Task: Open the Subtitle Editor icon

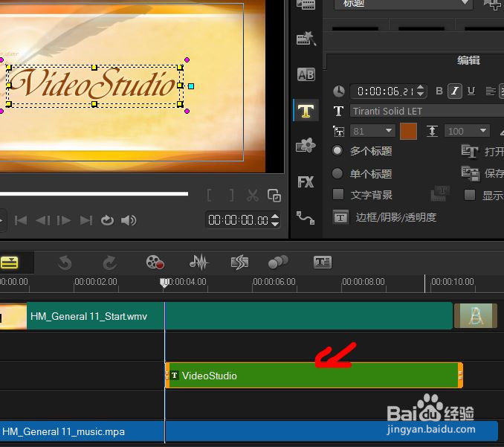Action: pyautogui.click(x=323, y=262)
